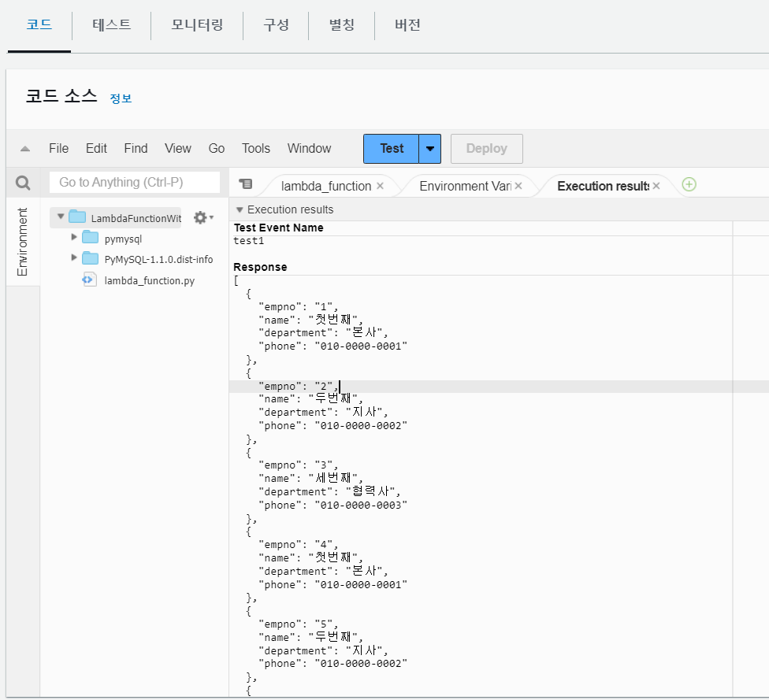Switch to the 구성 tab
This screenshot has height=700, width=769.
click(276, 24)
